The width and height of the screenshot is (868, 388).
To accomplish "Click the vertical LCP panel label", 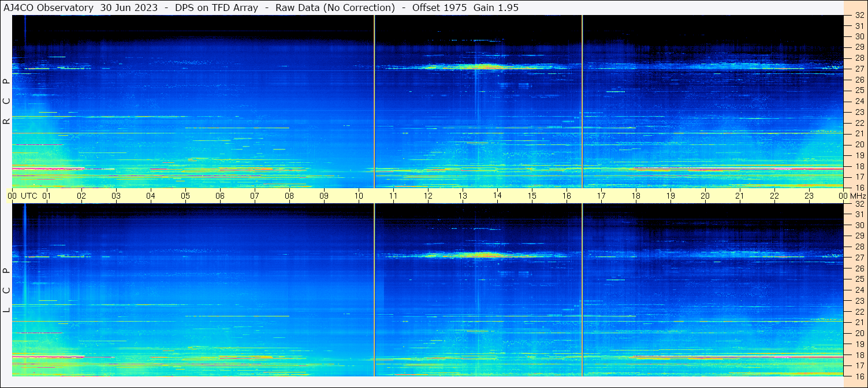I will [6, 290].
